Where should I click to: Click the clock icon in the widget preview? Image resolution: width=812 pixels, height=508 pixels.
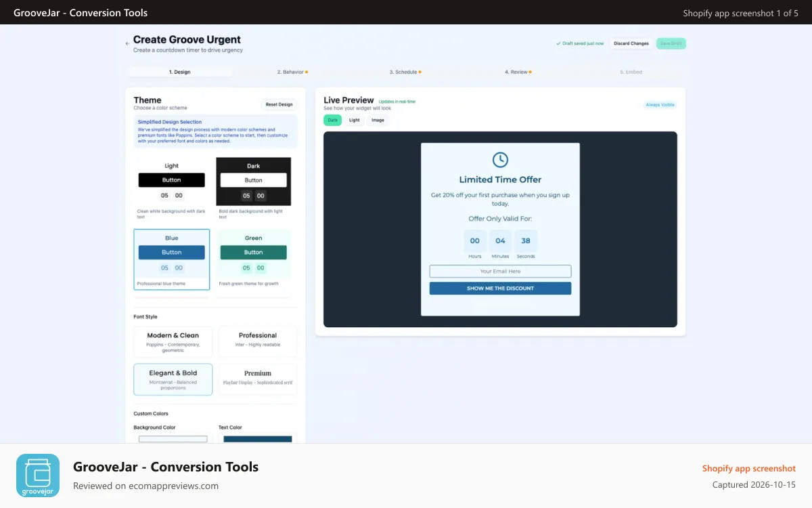point(500,160)
